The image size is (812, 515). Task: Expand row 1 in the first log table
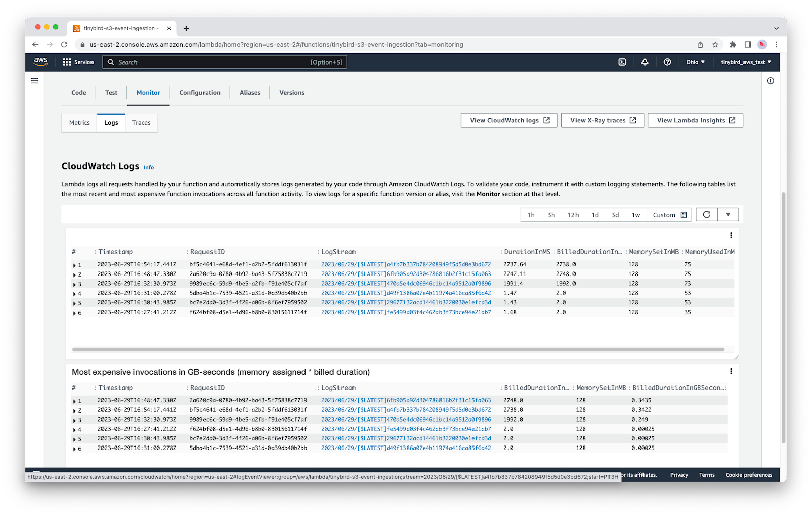click(74, 265)
